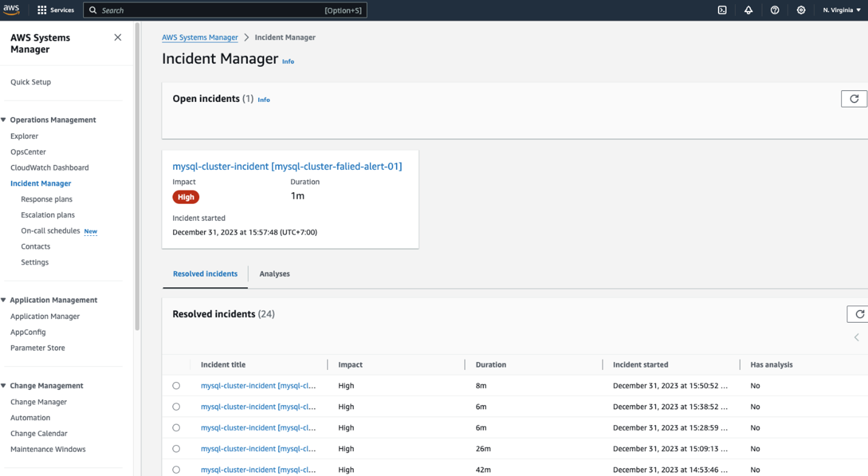Image resolution: width=868 pixels, height=476 pixels.
Task: Open the Services grid menu
Action: [x=55, y=10]
